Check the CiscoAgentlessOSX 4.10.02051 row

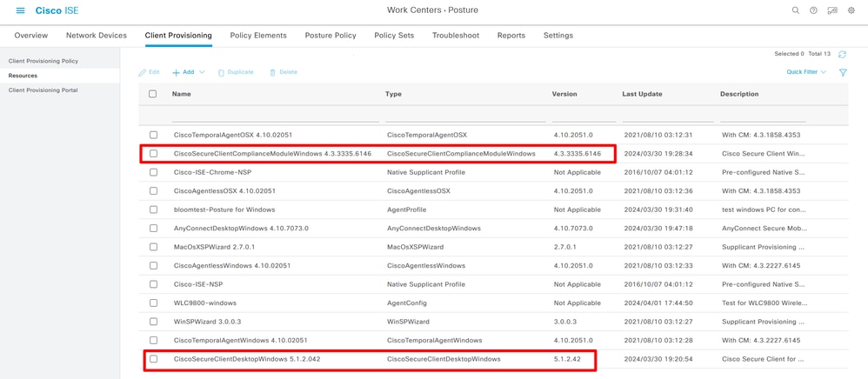pos(153,191)
